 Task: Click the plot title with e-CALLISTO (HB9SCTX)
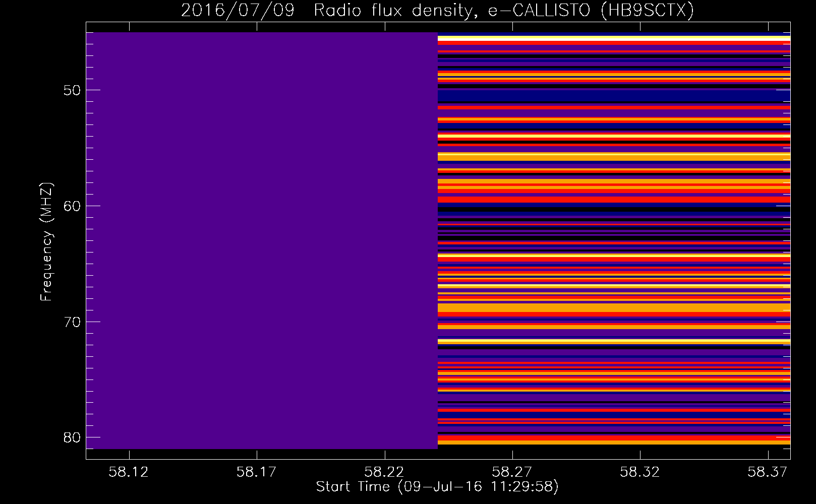click(437, 10)
